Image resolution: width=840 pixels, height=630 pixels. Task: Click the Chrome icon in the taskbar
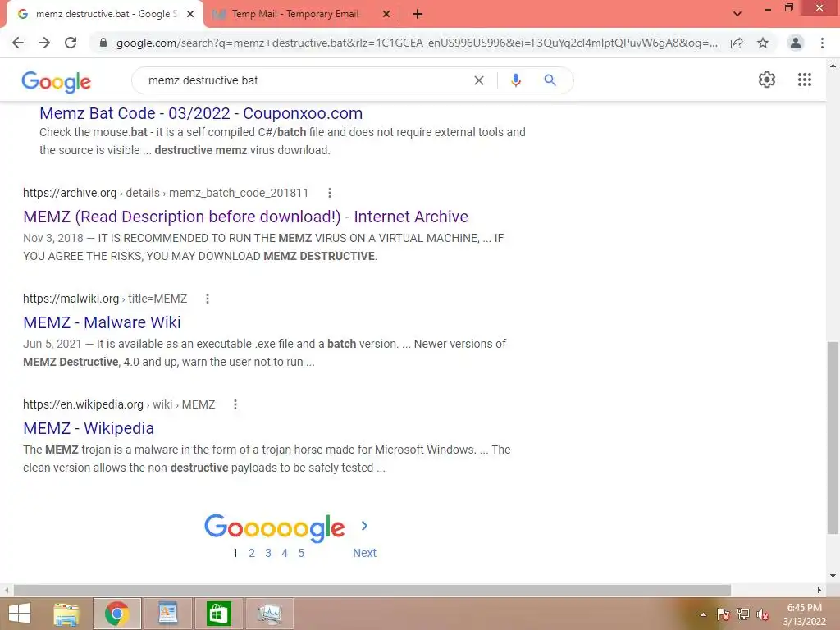(117, 614)
